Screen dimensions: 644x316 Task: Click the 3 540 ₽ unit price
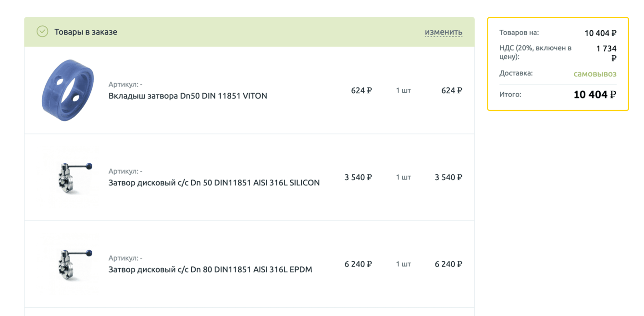coord(358,177)
